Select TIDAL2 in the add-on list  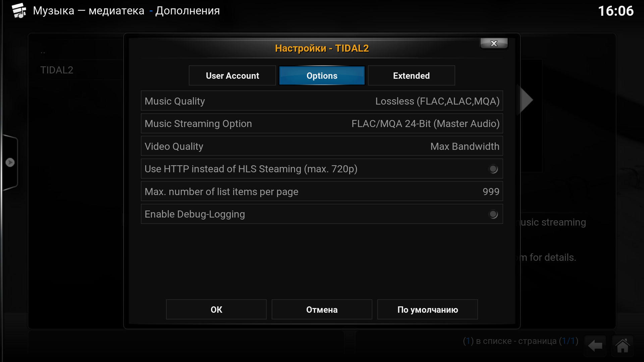[57, 70]
